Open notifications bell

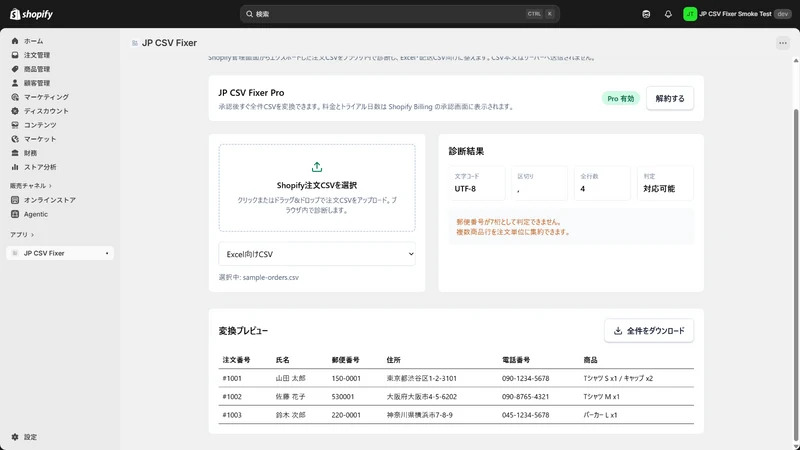click(x=668, y=14)
